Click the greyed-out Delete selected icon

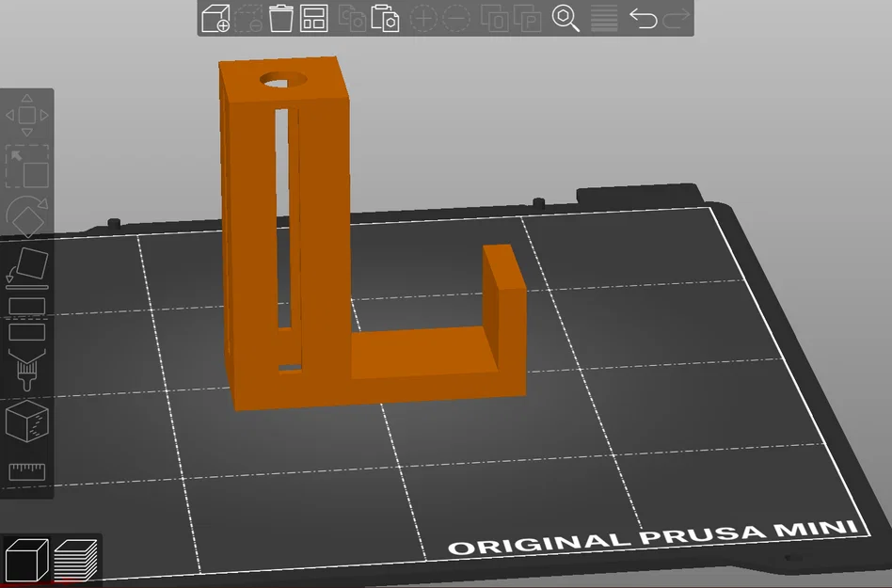[x=248, y=18]
